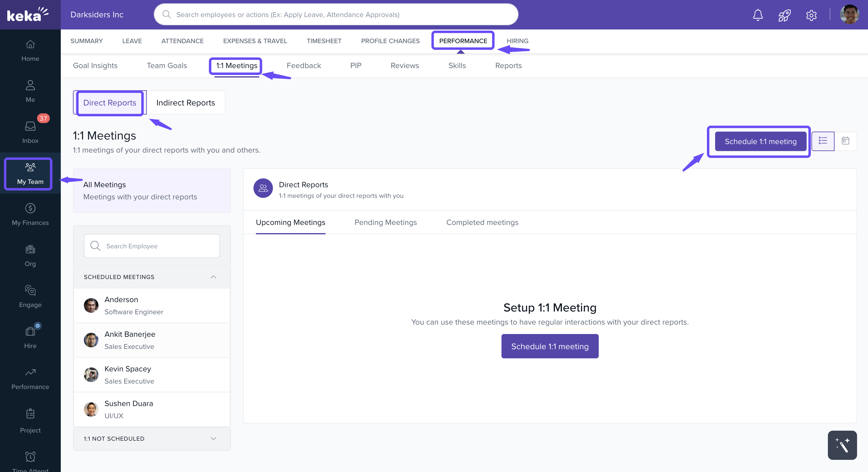Click the Search Employee field
The width and height of the screenshot is (868, 472).
click(152, 246)
